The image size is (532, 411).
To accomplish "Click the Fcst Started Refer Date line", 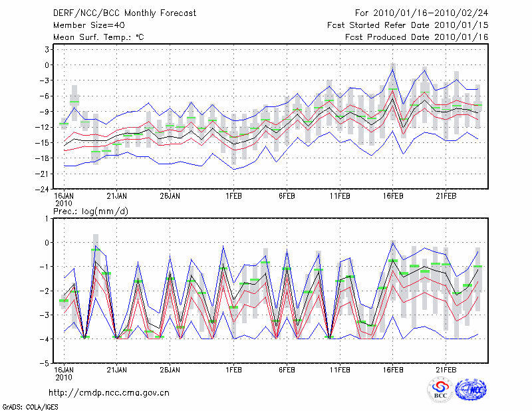I will pos(408,25).
